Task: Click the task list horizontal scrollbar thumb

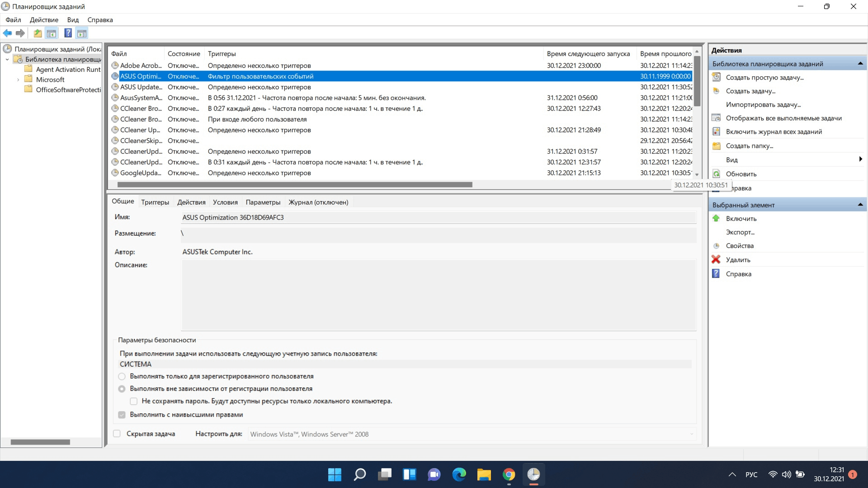Action: [295, 184]
